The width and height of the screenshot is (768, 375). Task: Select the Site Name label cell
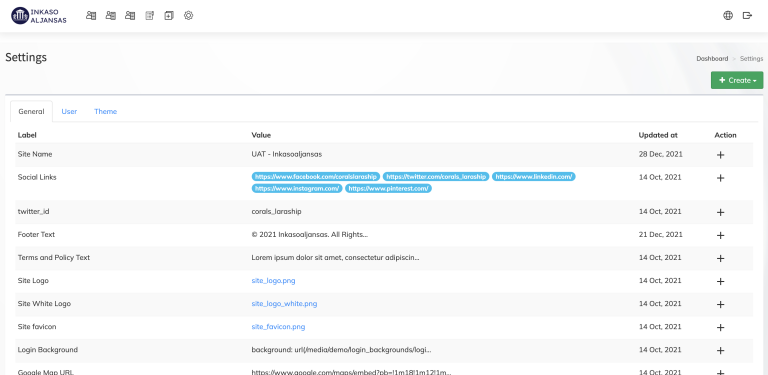[35, 154]
